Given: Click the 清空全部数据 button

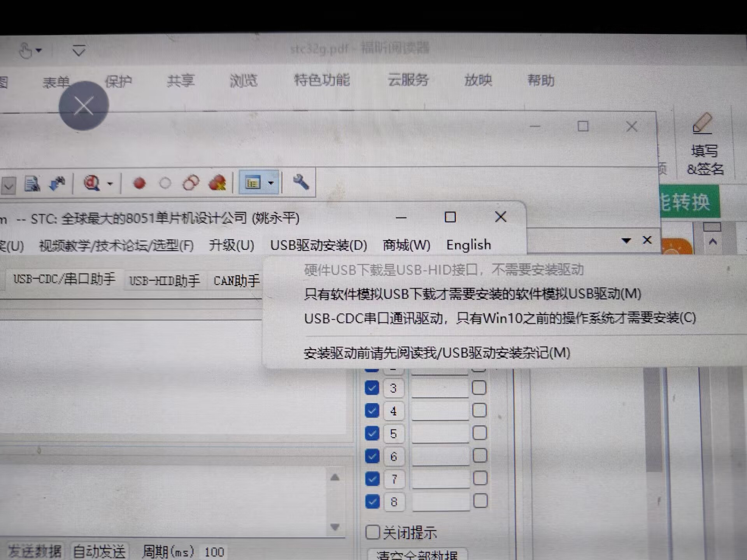Looking at the screenshot, I should coord(417,555).
